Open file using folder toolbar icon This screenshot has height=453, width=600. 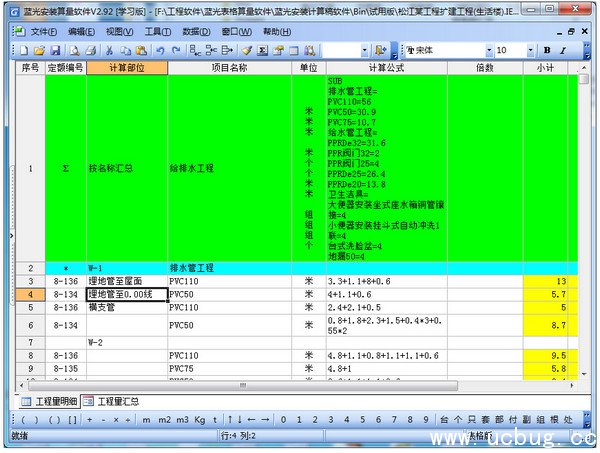point(39,51)
